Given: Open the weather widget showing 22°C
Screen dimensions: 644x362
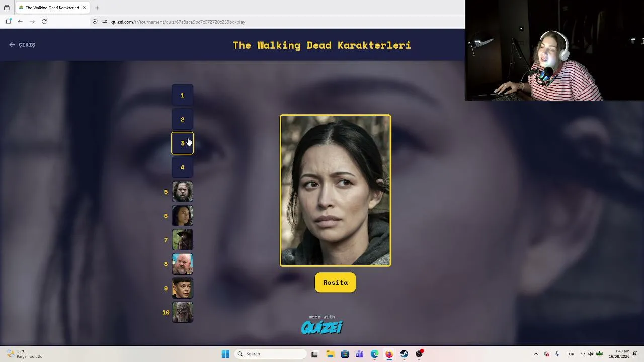Looking at the screenshot, I should click(24, 354).
